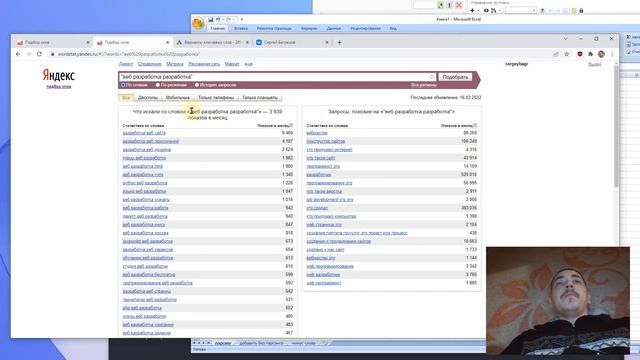Open the share page icon in address bar

(556, 54)
